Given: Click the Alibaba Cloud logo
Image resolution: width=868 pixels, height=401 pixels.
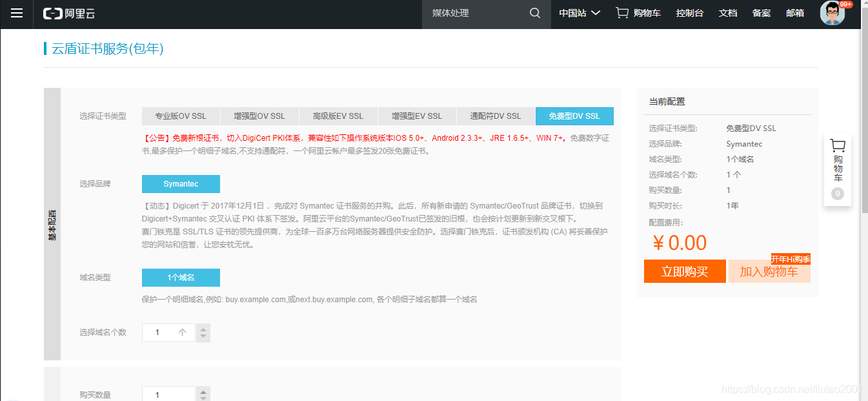Looking at the screenshot, I should pyautogui.click(x=69, y=14).
